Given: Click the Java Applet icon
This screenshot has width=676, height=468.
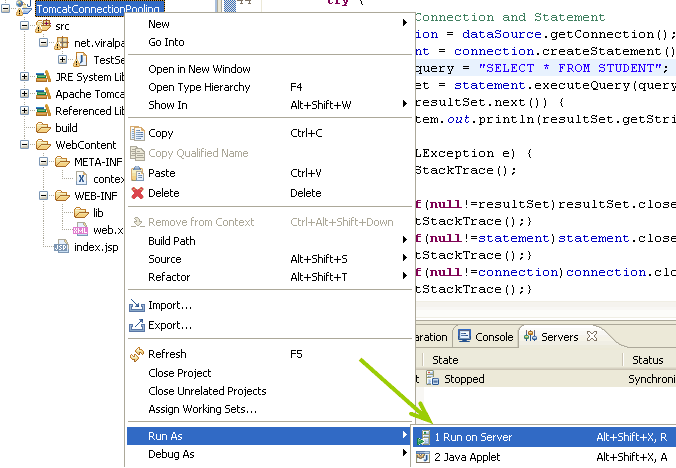Looking at the screenshot, I should [423, 457].
